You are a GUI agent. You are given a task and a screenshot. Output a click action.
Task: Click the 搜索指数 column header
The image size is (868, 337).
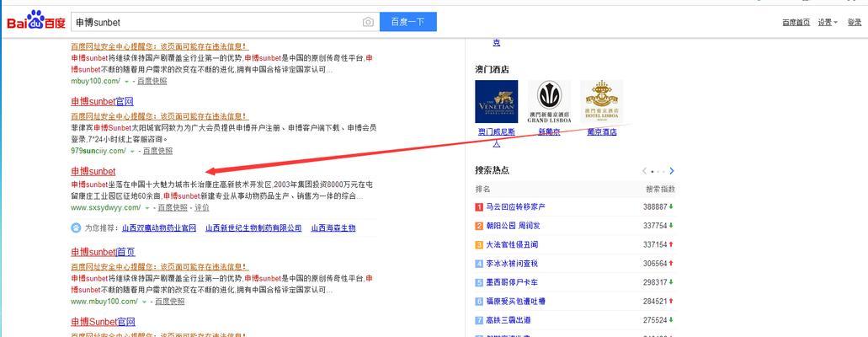pos(660,189)
